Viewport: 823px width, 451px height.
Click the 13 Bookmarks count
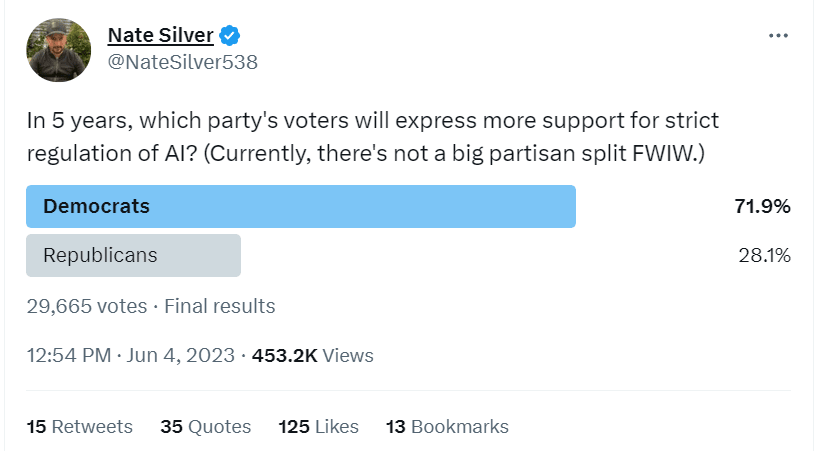(447, 427)
